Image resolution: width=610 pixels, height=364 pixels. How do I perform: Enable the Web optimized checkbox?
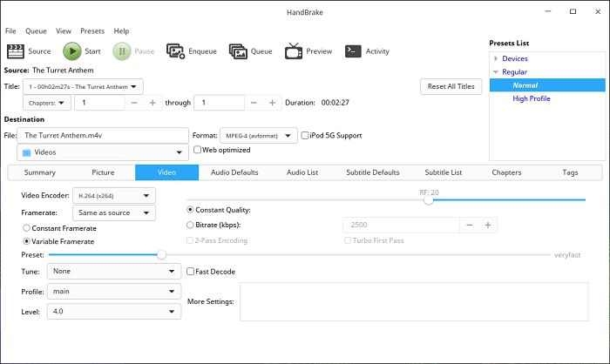pyautogui.click(x=198, y=150)
